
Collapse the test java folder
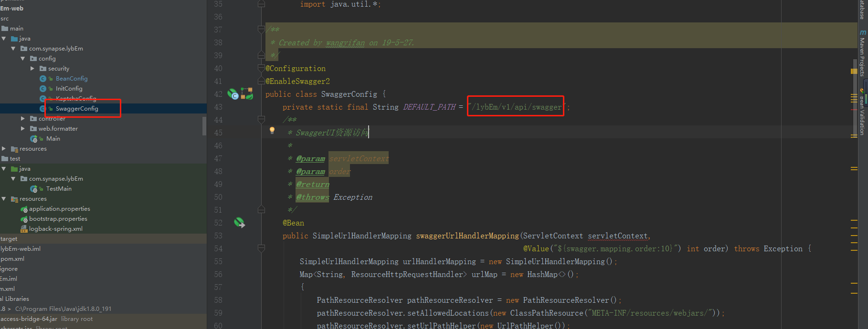pos(4,169)
